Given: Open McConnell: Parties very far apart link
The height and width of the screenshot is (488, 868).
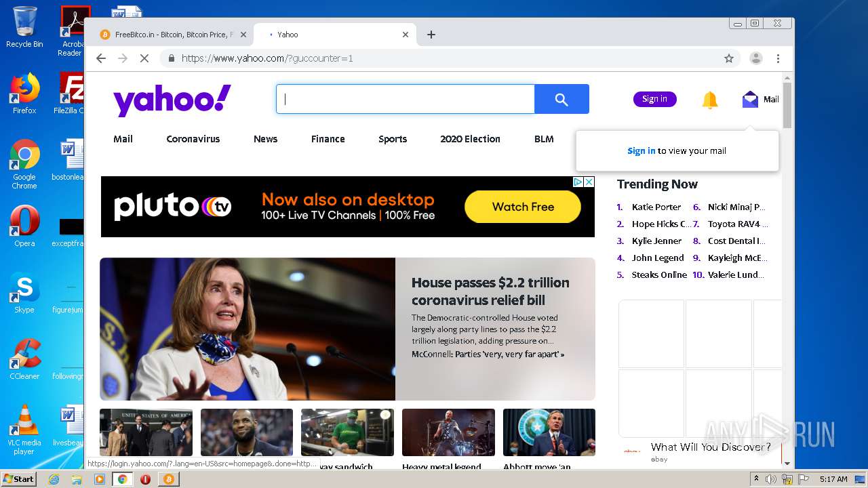Looking at the screenshot, I should click(x=488, y=354).
